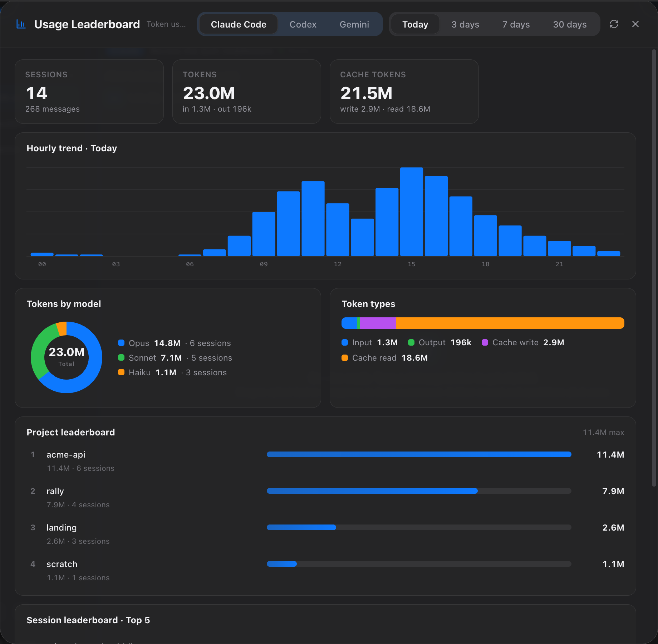This screenshot has height=644, width=658.
Task: Click 'Sonnet 7.1M · 5 sessions' legend text
Action: pos(180,358)
